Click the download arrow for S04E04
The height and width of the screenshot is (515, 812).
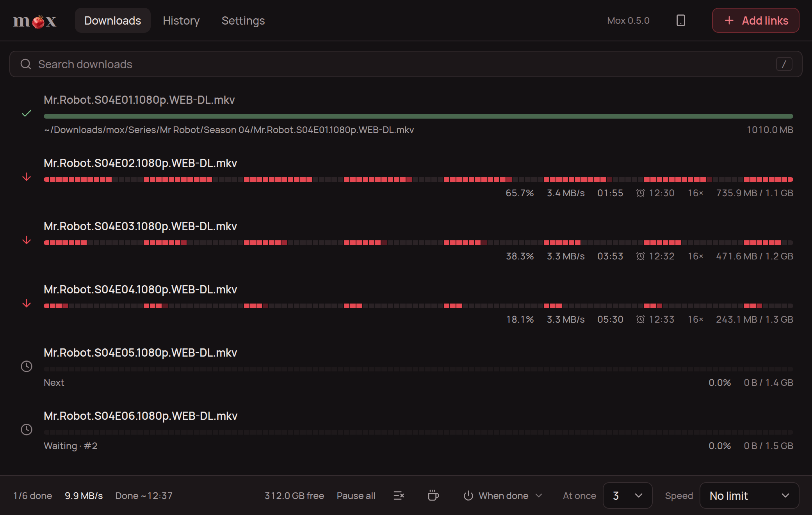tap(27, 304)
